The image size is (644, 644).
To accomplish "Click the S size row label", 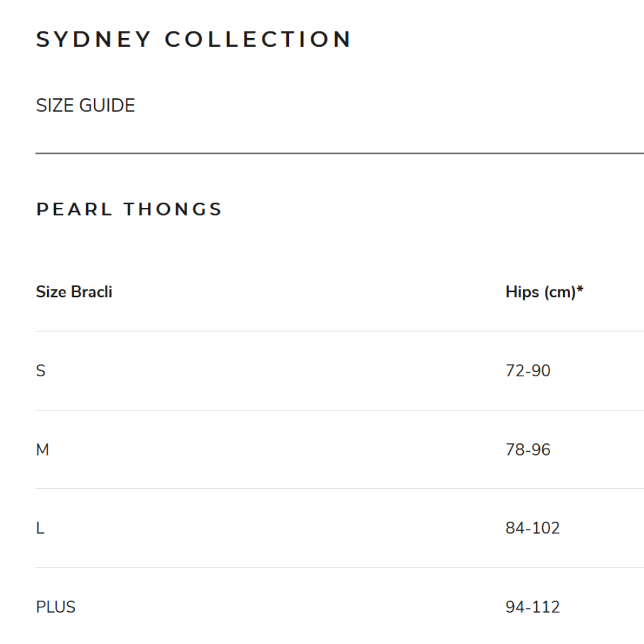I will click(x=41, y=371).
